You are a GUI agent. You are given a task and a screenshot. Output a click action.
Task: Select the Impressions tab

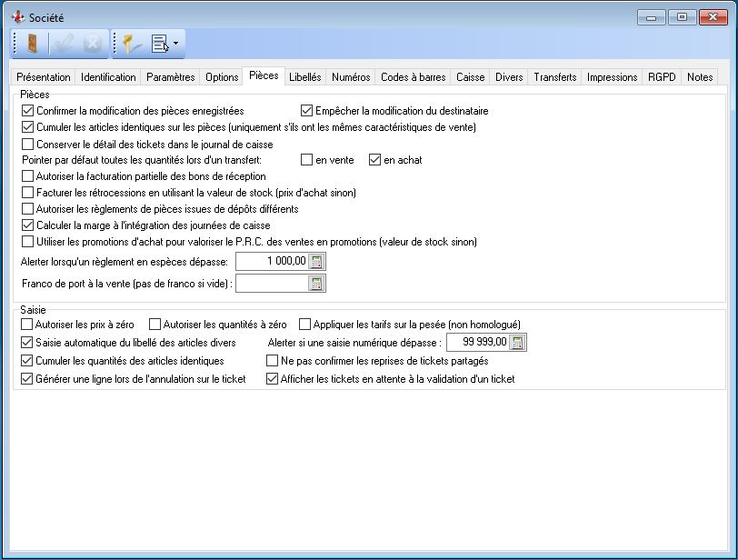[612, 77]
